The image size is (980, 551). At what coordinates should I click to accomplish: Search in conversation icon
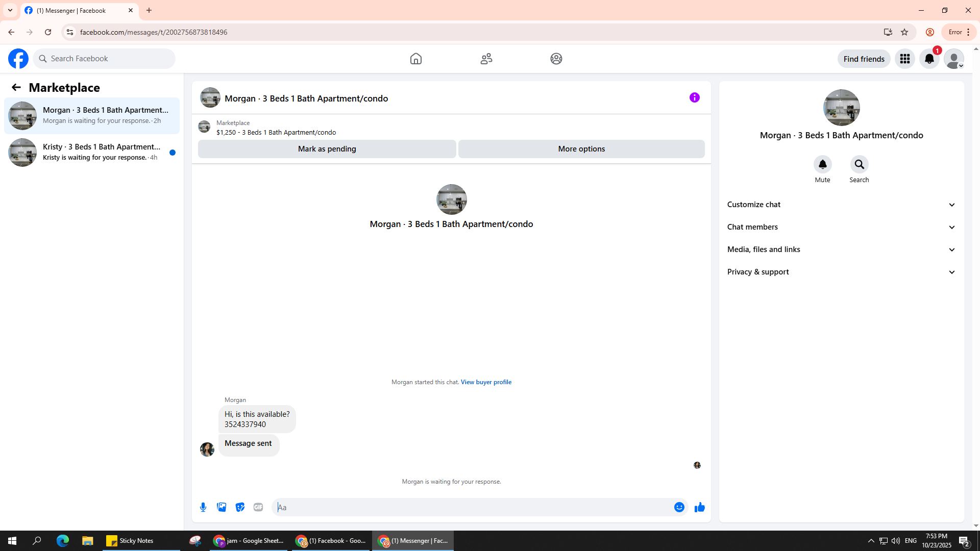tap(859, 165)
